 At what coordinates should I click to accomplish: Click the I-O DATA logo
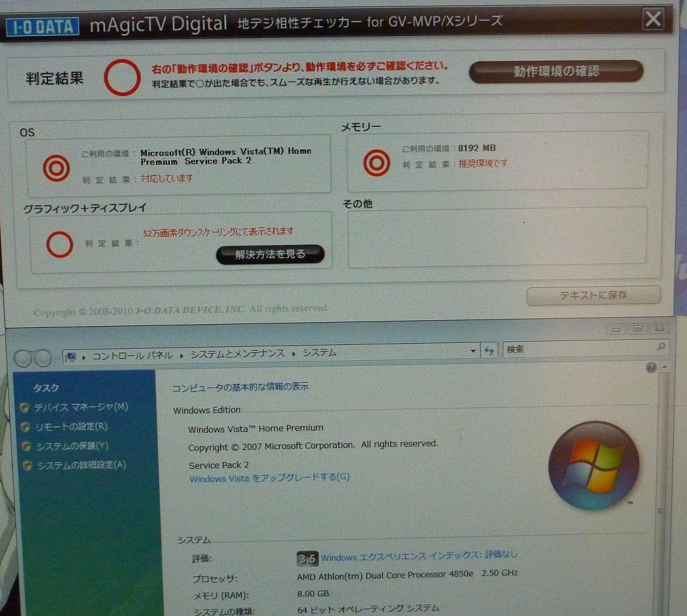point(42,27)
